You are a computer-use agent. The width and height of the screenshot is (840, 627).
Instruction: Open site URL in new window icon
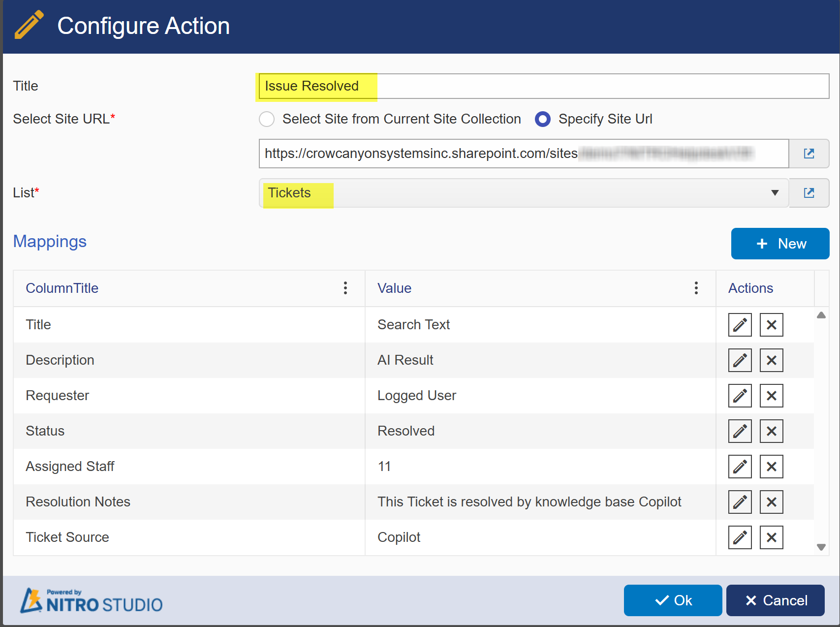(809, 154)
